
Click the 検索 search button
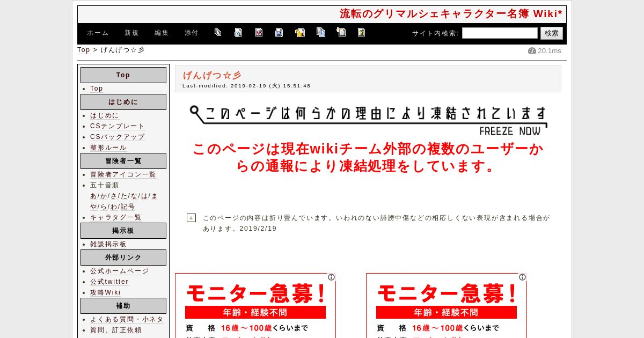pyautogui.click(x=552, y=33)
